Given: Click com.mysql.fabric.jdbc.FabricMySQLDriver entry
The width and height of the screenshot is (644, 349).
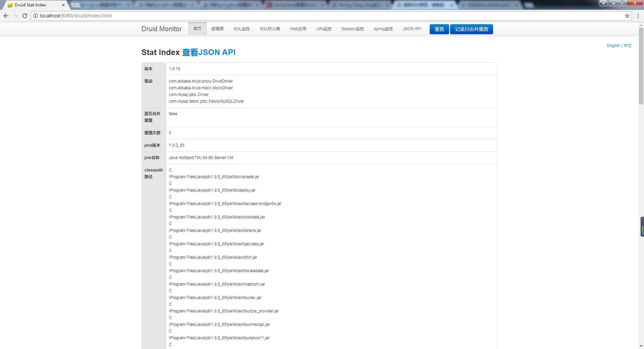Looking at the screenshot, I should pos(206,101).
